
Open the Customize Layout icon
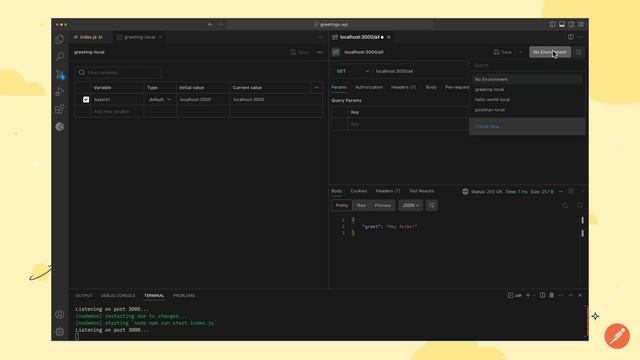580,24
